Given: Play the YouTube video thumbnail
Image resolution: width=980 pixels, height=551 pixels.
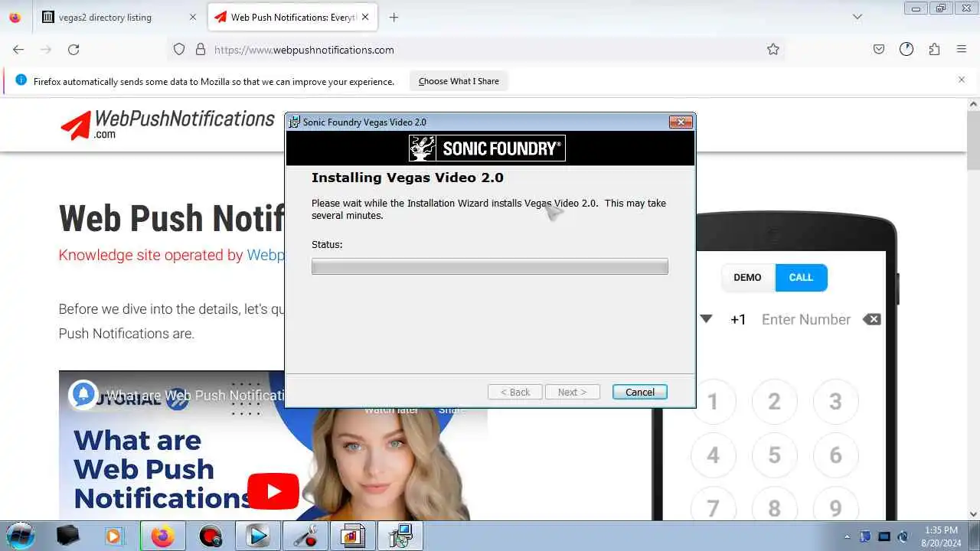Looking at the screenshot, I should 273,491.
